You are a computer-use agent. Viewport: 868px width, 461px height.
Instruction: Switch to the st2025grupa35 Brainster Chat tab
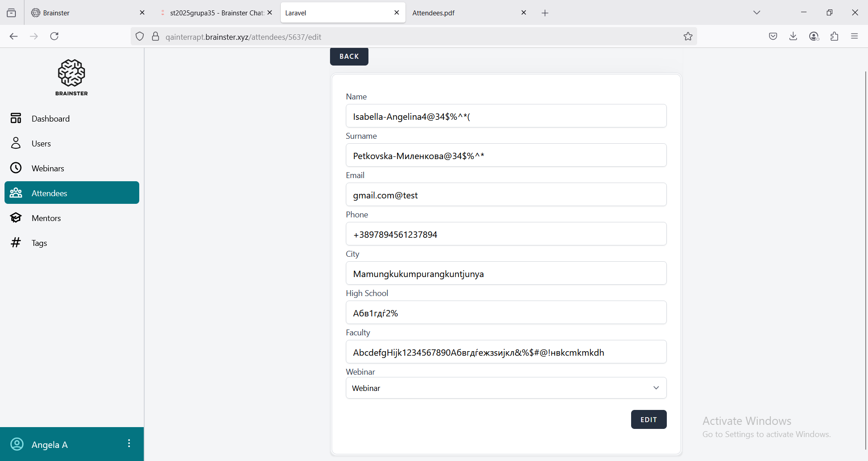pos(216,13)
